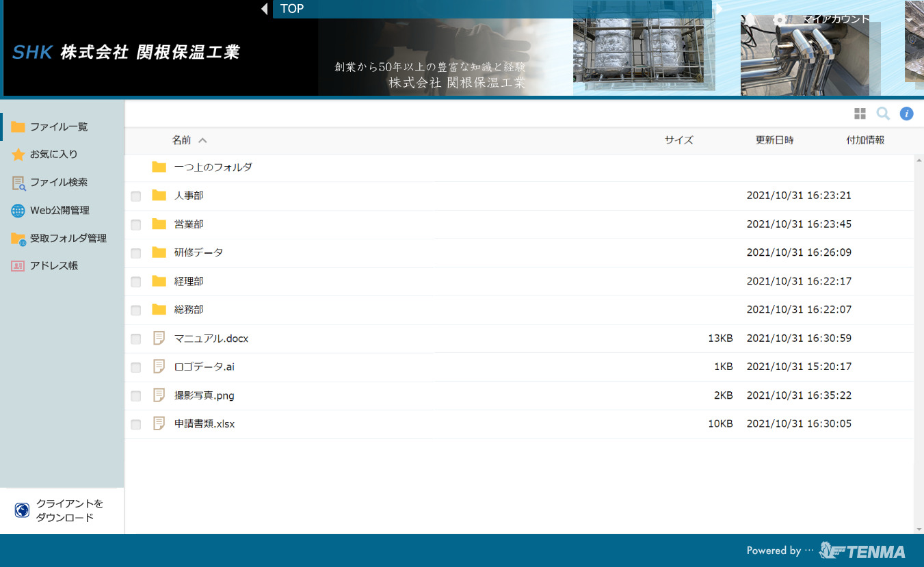Click the scrollbar down arrow of file list
Viewport: 924px width, 567px height.
pyautogui.click(x=919, y=529)
